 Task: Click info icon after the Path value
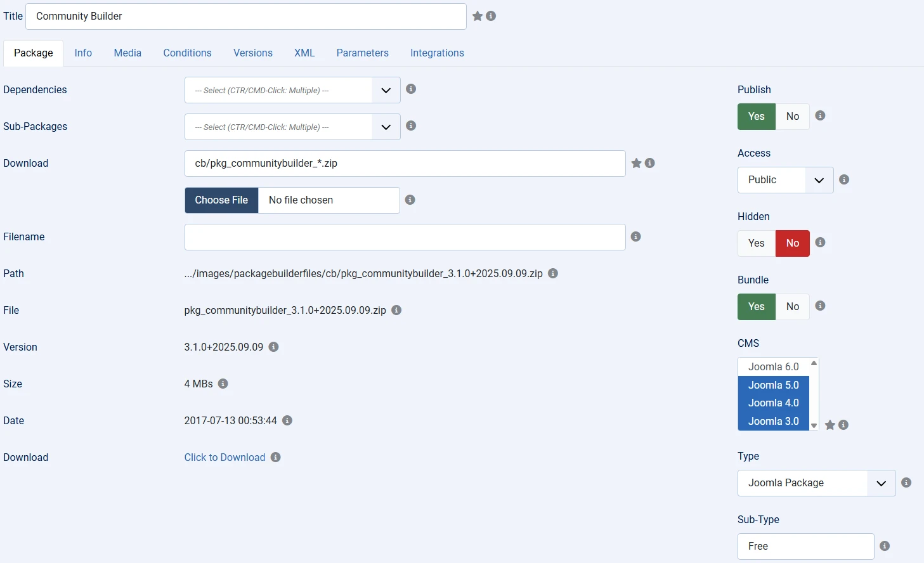(x=553, y=274)
